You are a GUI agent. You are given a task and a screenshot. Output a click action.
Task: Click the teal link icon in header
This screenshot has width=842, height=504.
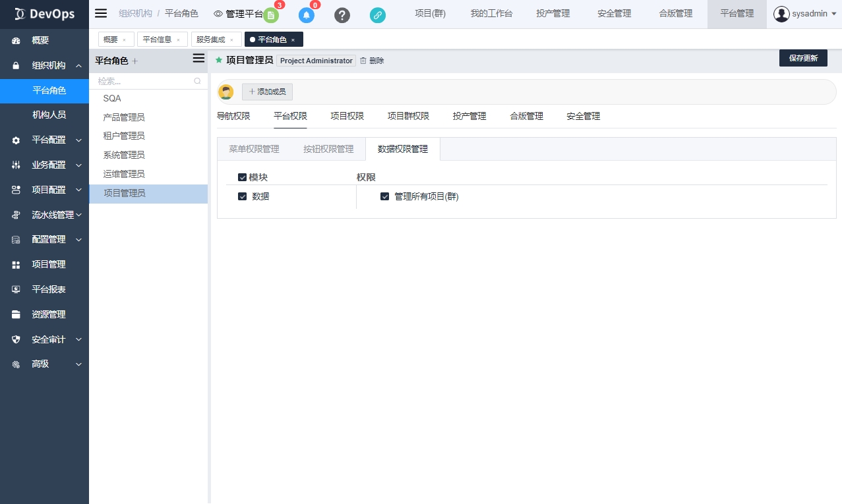click(x=378, y=15)
